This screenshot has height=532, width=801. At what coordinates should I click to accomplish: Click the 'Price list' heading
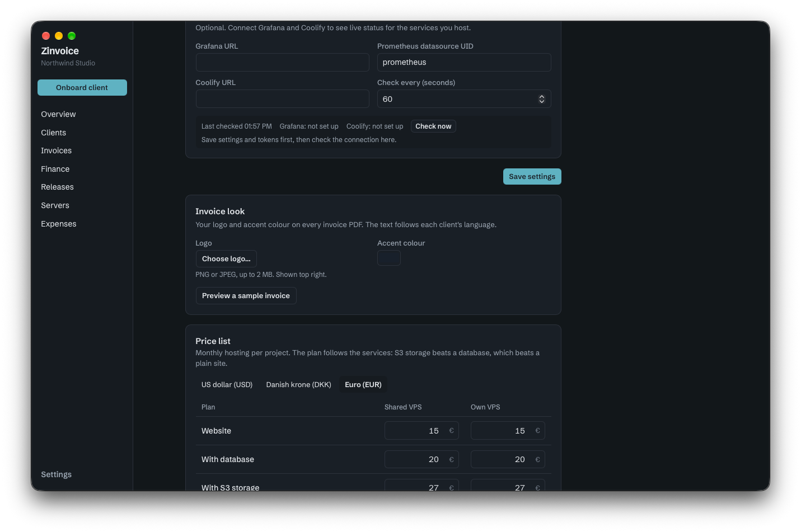[x=213, y=341]
